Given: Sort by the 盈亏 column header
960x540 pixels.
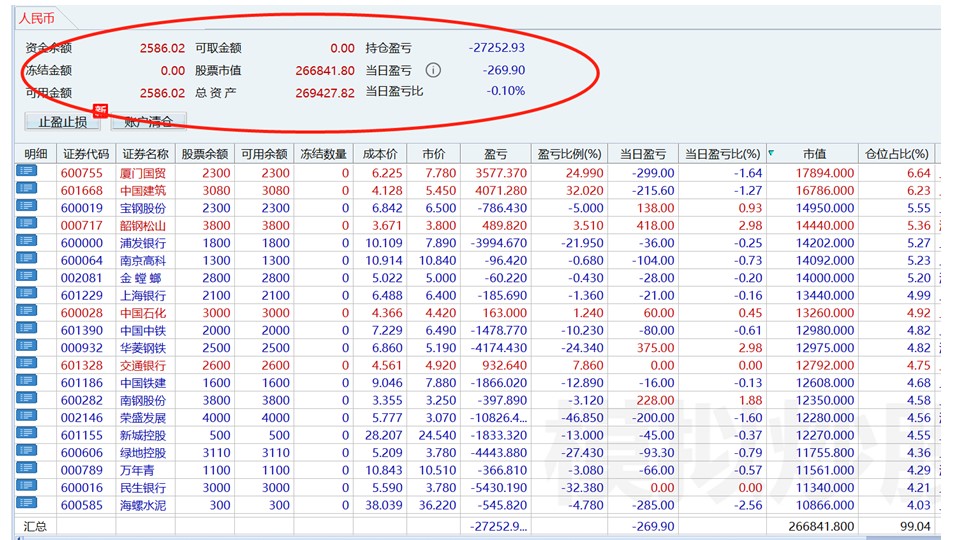Looking at the screenshot, I should [x=495, y=154].
